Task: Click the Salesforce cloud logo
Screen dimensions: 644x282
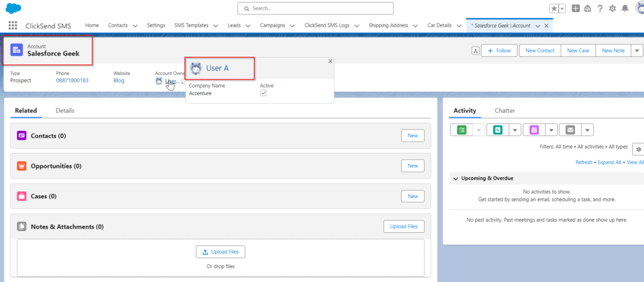Action: click(x=14, y=8)
